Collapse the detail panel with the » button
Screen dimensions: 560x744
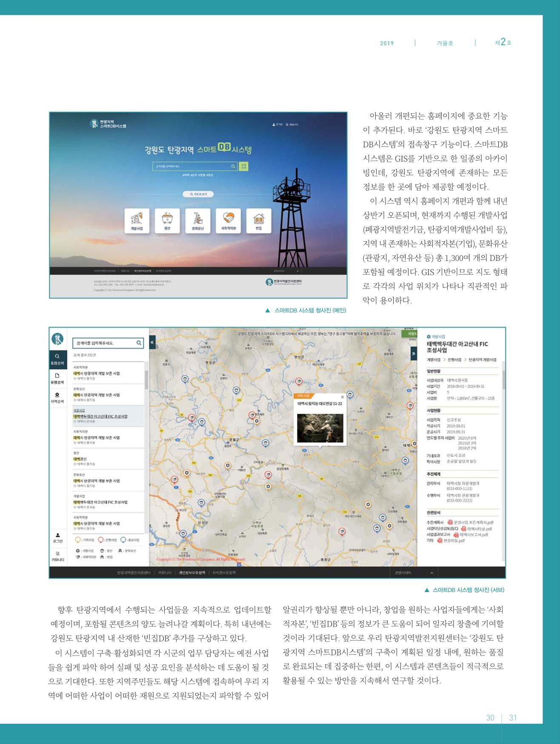point(413,354)
